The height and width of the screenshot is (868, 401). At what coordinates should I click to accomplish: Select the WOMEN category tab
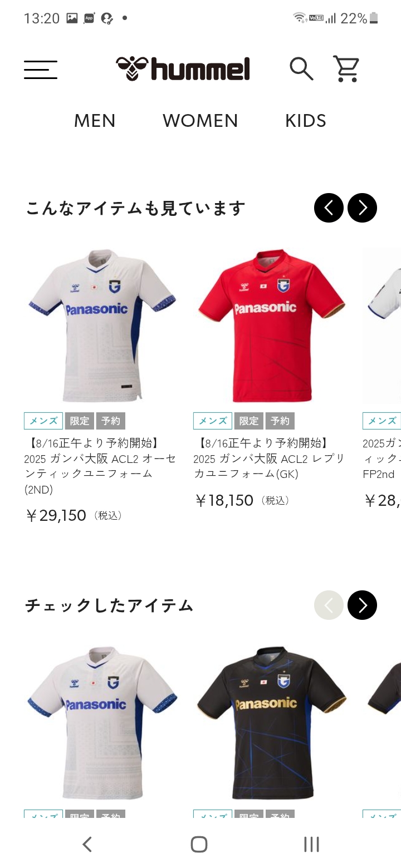click(x=200, y=121)
